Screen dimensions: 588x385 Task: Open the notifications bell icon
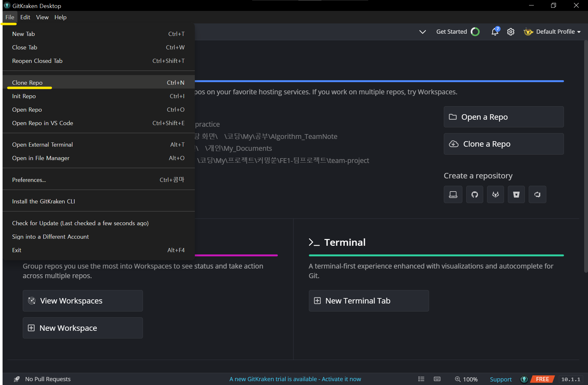coord(495,31)
